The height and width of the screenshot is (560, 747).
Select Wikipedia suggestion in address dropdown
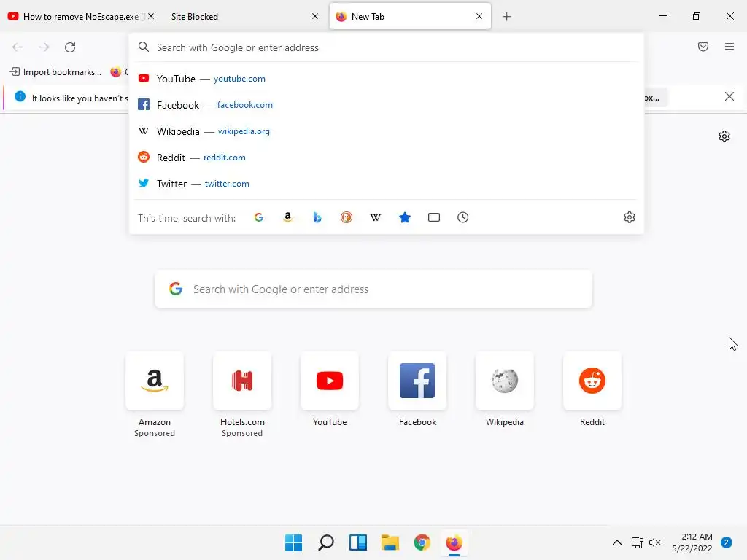387,131
